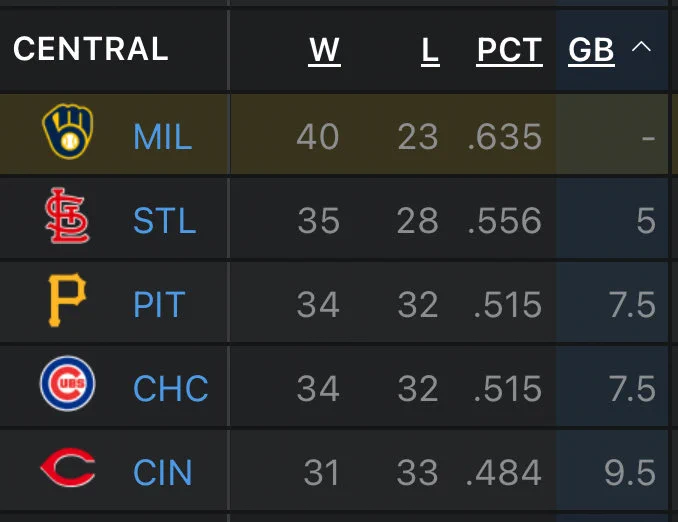Open the STL team link
Viewport: 678px width, 522px height.
(x=164, y=221)
